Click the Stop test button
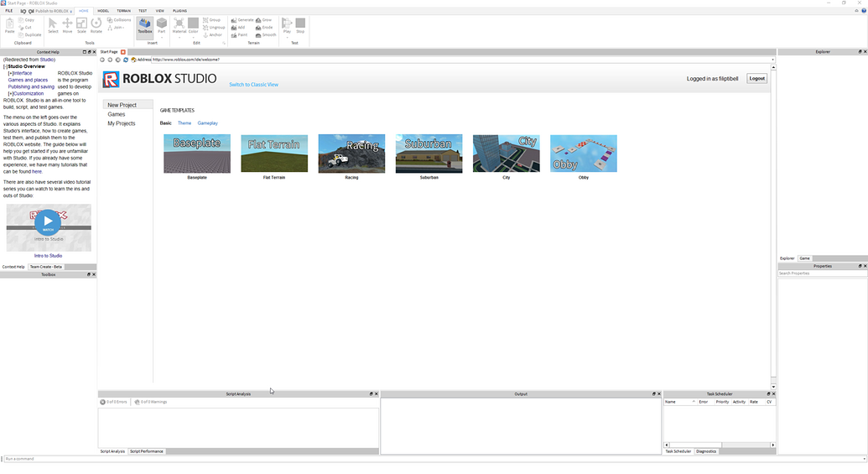The image size is (868, 474). pyautogui.click(x=300, y=25)
